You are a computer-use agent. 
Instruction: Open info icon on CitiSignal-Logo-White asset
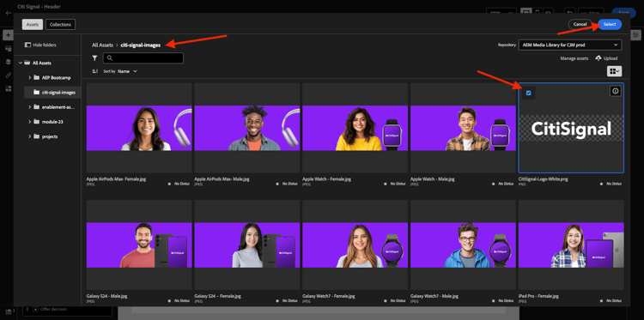click(x=615, y=92)
